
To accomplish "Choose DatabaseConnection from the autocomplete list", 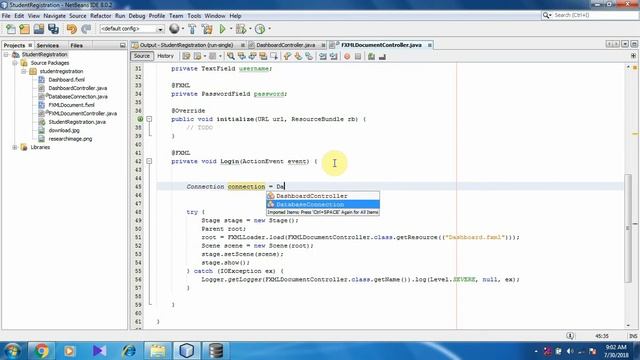I will point(323,204).
